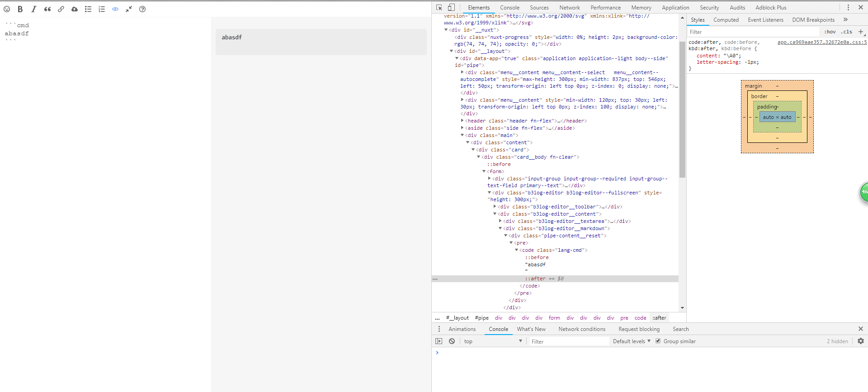Open the Computed styles tab
Viewport: 868px width, 392px height.
coord(726,20)
